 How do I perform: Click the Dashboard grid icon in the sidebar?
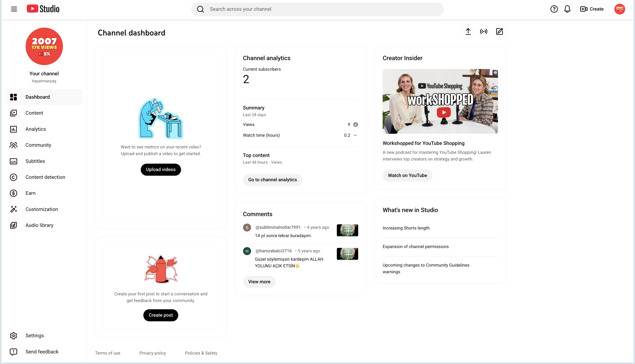point(14,97)
